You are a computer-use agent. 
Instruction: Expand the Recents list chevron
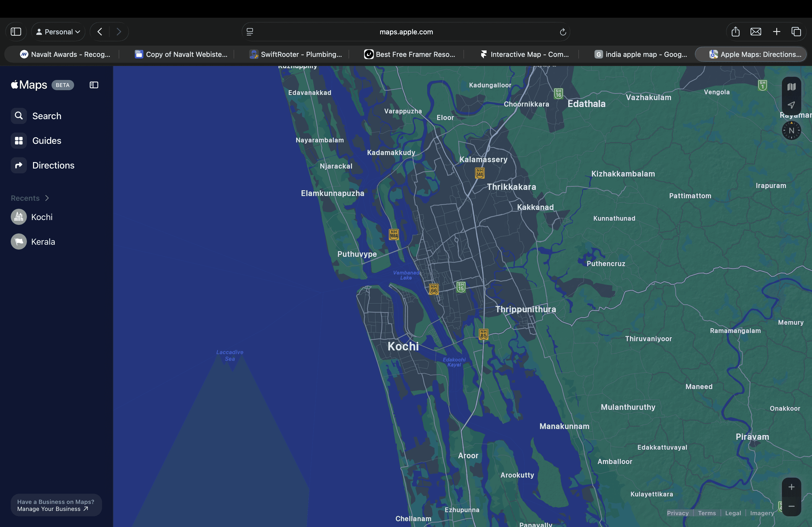coord(47,198)
